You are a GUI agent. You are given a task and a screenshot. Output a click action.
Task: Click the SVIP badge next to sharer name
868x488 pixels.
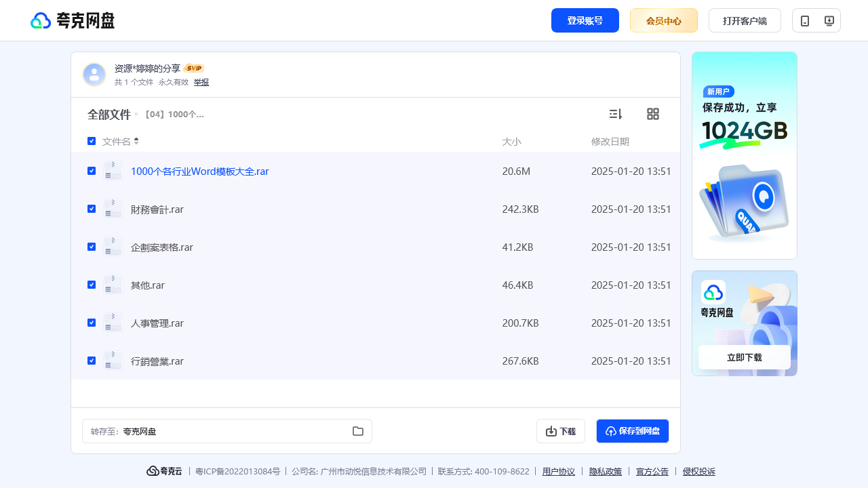[194, 68]
